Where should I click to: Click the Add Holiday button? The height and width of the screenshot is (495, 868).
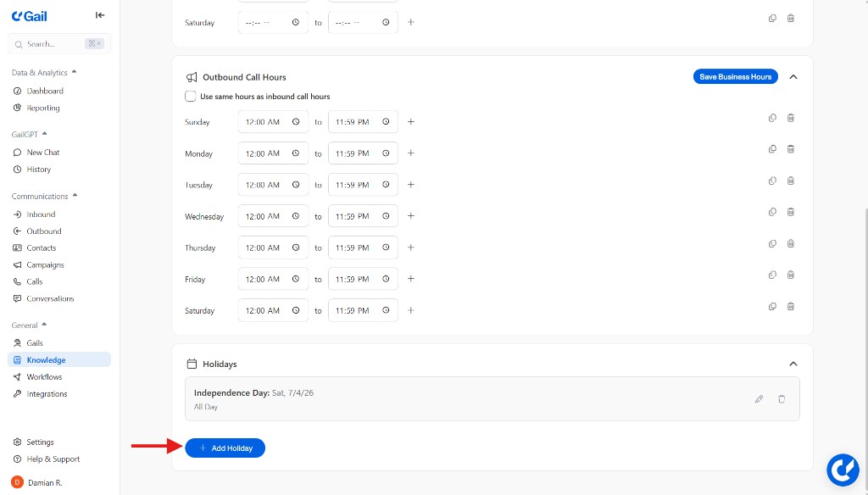coord(225,448)
